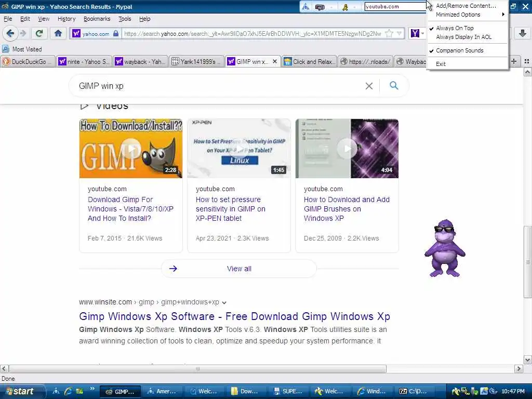Open Gimp Windows Xp Software result link
Image resolution: width=532 pixels, height=399 pixels.
pyautogui.click(x=234, y=316)
